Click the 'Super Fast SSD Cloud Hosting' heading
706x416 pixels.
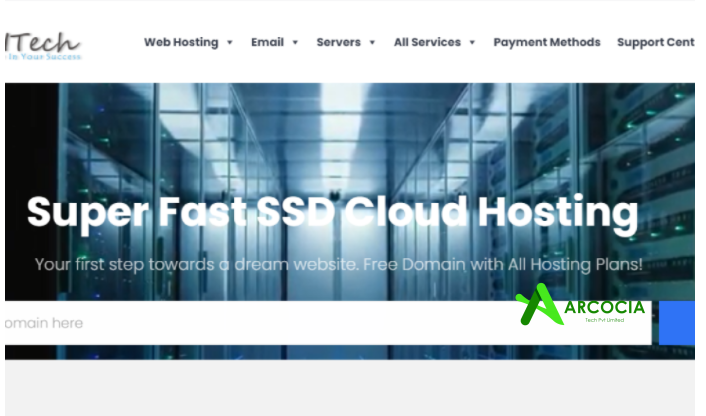click(332, 212)
